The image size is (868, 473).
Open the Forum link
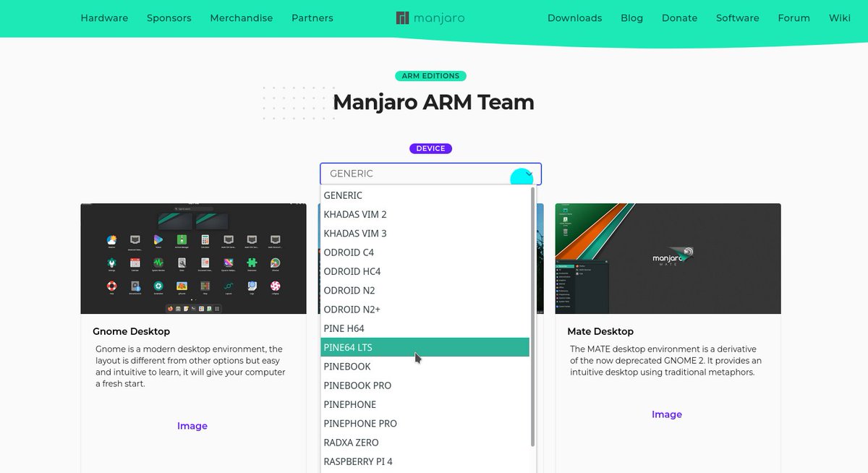pyautogui.click(x=793, y=18)
